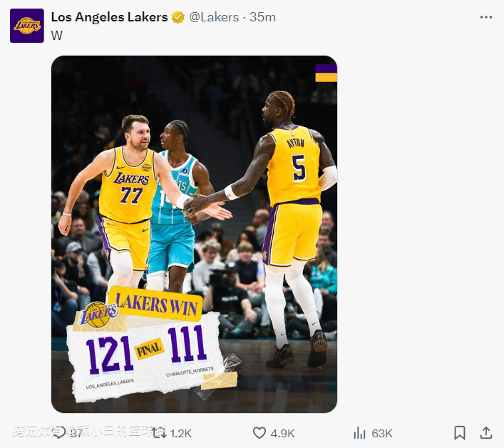This screenshot has height=448, width=504.
Task: Open the Los Angeles Lakers display name
Action: [x=109, y=17]
